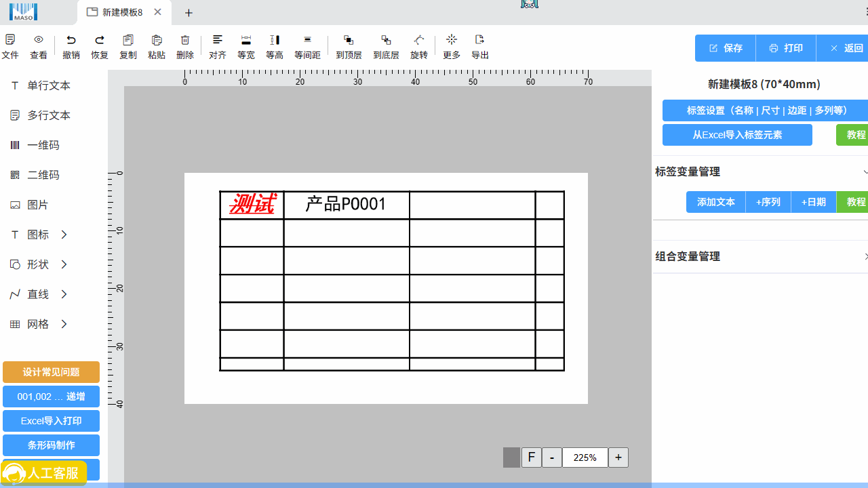Add new tab with plus button
This screenshot has width=868, height=488.
coord(189,13)
